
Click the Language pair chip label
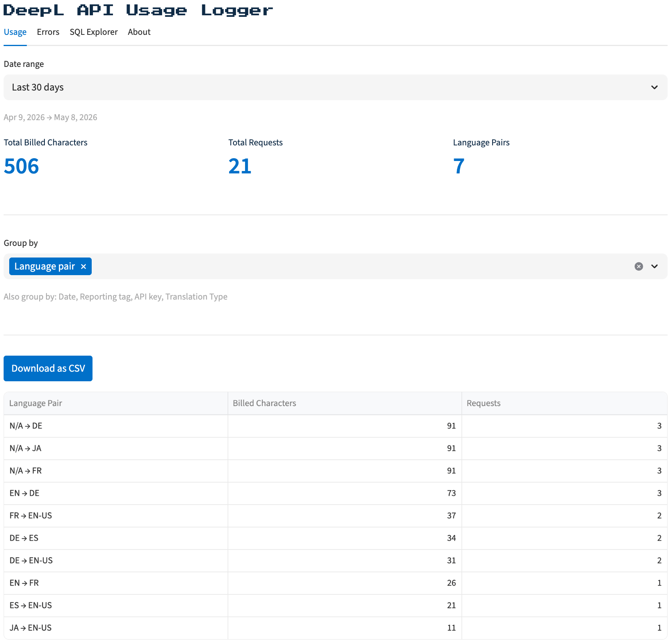tap(44, 266)
